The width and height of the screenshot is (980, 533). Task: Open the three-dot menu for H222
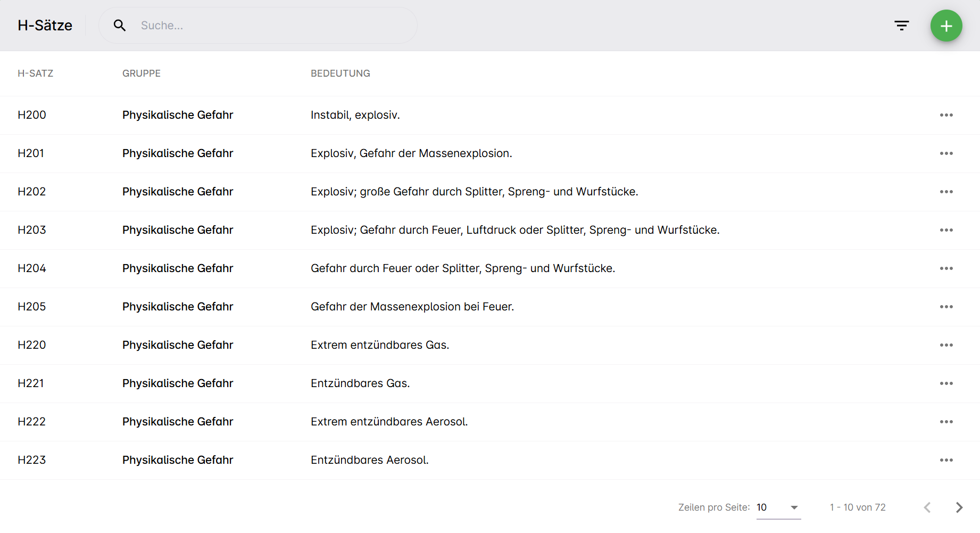tap(946, 422)
